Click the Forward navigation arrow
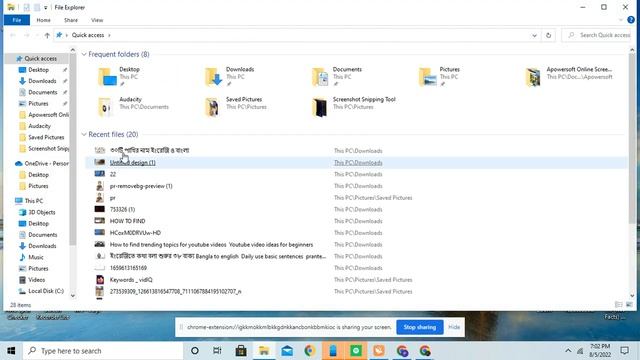The image size is (640, 360). 27,36
